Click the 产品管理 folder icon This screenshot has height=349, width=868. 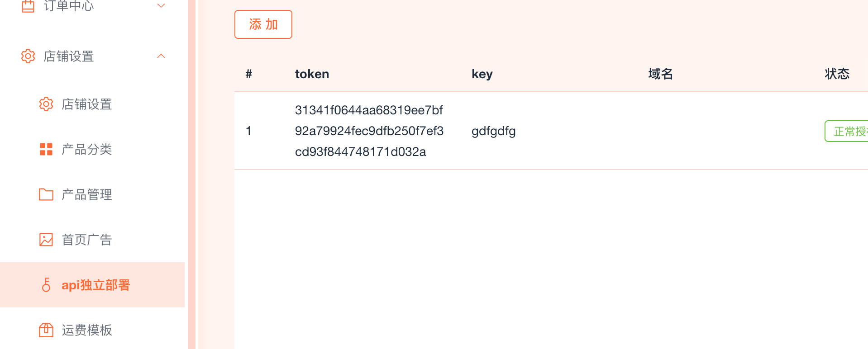46,194
